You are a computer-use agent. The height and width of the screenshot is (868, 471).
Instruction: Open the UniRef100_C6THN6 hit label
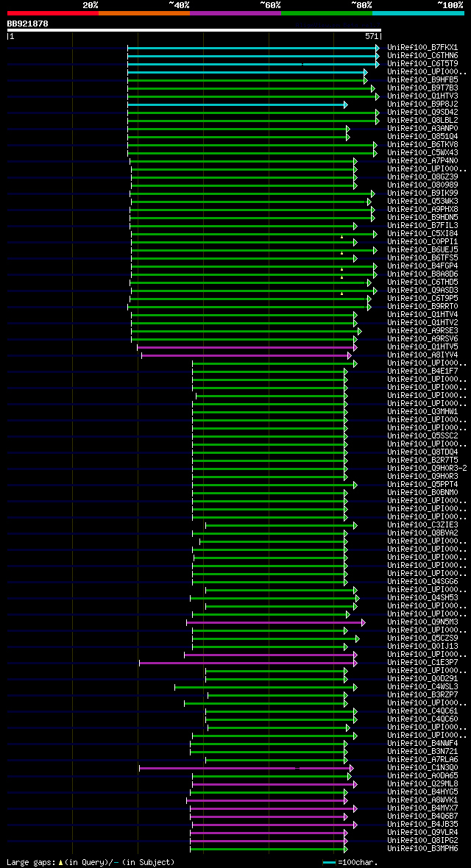point(422,56)
